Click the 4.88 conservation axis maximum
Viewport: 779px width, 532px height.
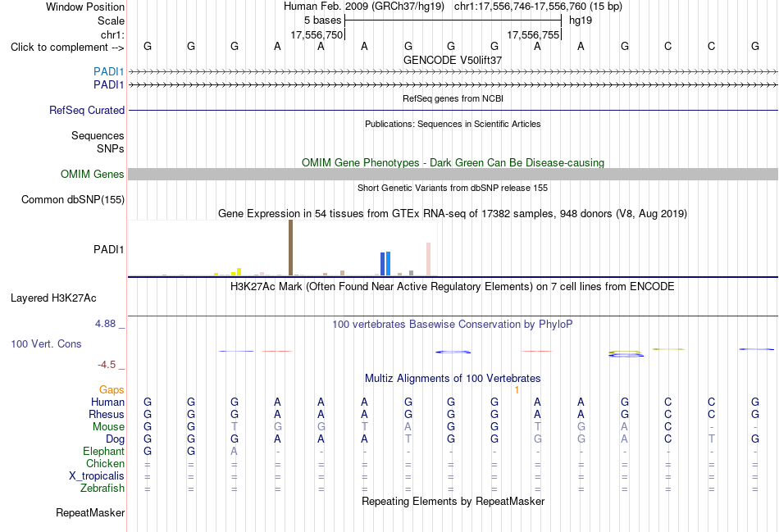pos(105,324)
